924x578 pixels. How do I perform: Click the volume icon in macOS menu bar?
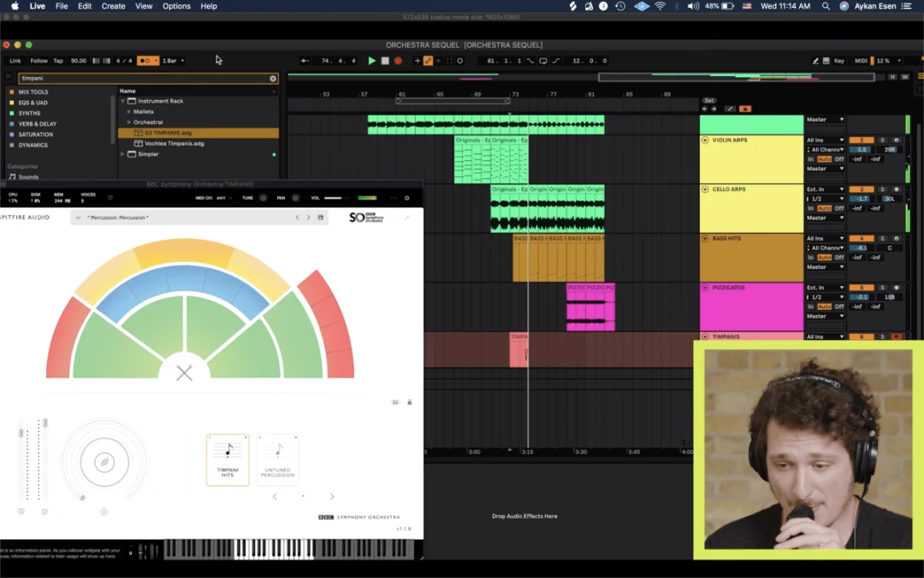(693, 6)
